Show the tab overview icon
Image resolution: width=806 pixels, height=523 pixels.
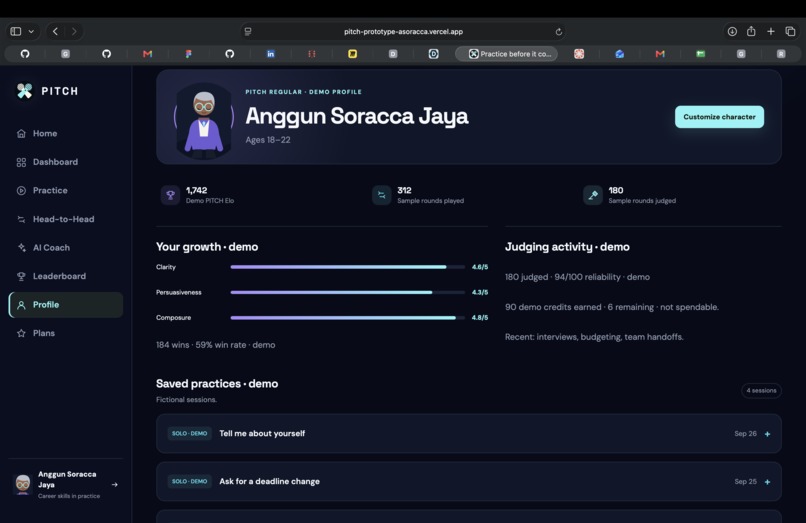pyautogui.click(x=790, y=31)
